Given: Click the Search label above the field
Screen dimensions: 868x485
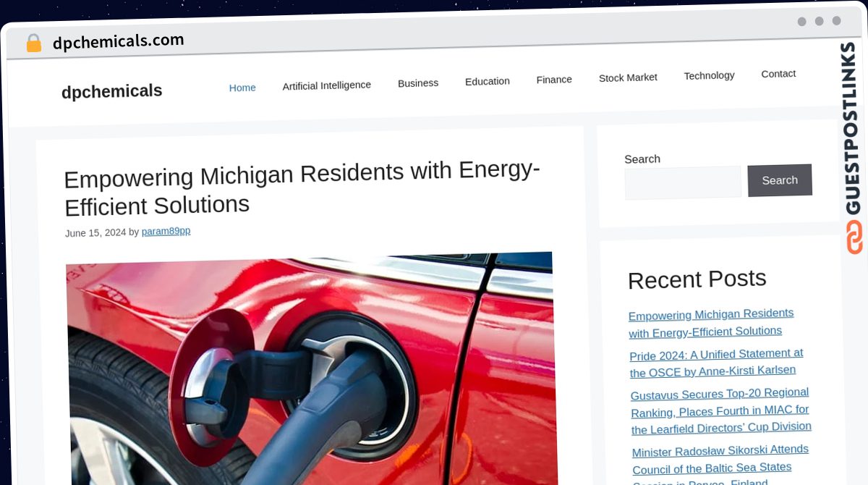Looking at the screenshot, I should click(642, 159).
